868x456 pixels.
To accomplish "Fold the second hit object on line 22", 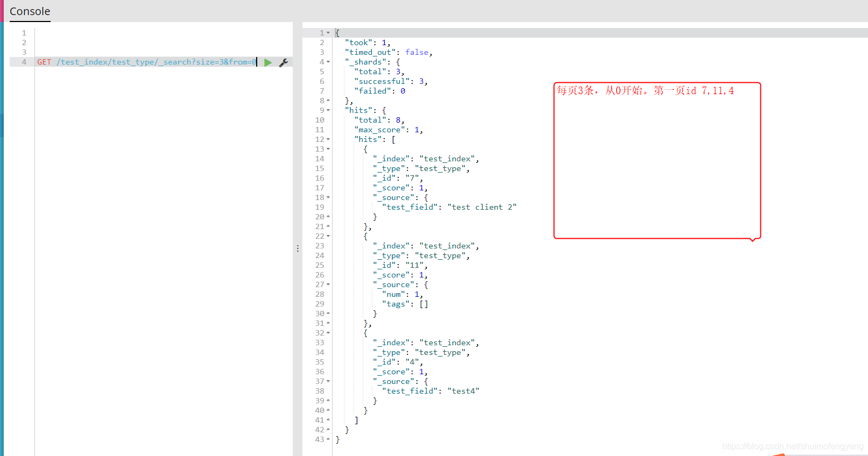I will coord(328,236).
